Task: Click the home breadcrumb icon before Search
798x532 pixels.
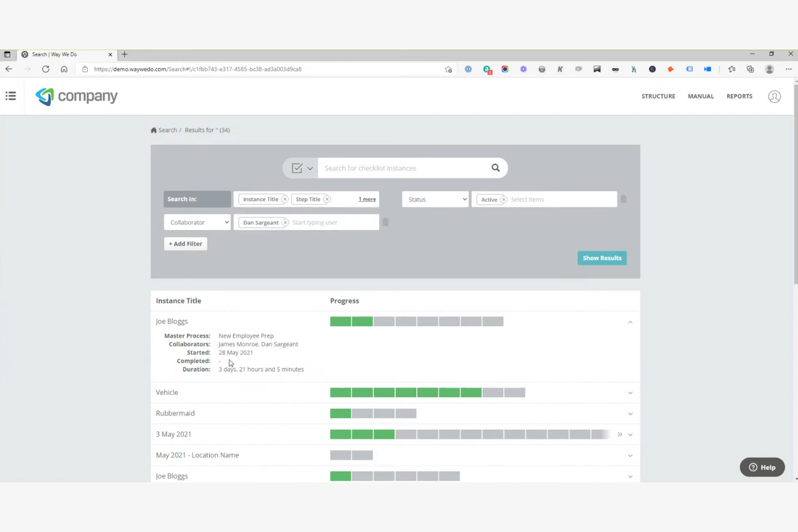Action: (x=154, y=130)
